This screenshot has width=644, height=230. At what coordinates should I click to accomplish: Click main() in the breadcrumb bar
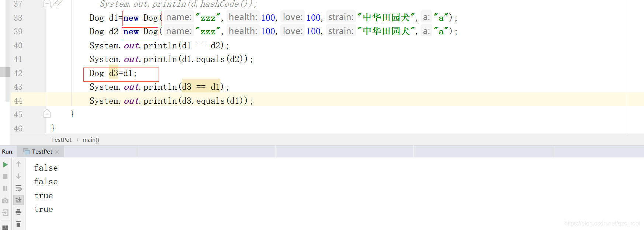(x=91, y=140)
